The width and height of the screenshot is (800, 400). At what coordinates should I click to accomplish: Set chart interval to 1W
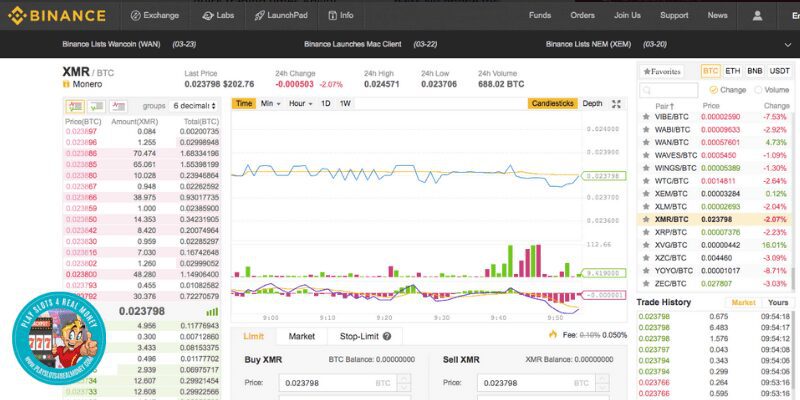[345, 104]
